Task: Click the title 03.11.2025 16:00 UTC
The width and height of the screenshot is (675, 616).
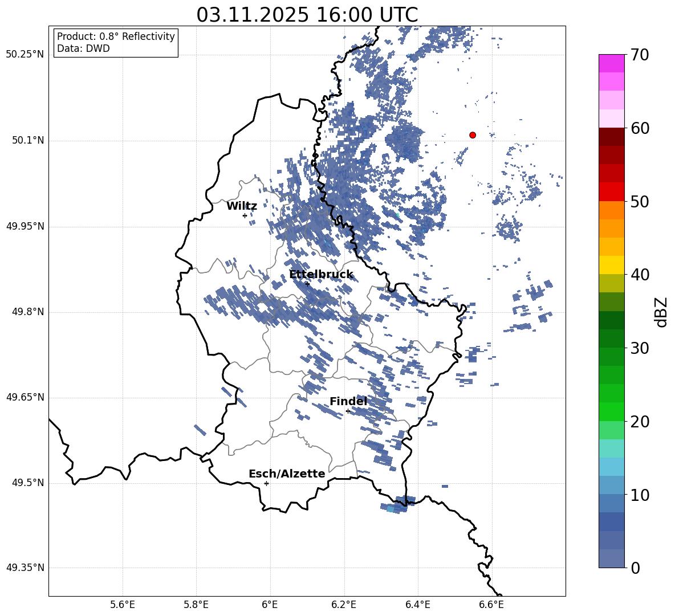Action: coord(307,15)
